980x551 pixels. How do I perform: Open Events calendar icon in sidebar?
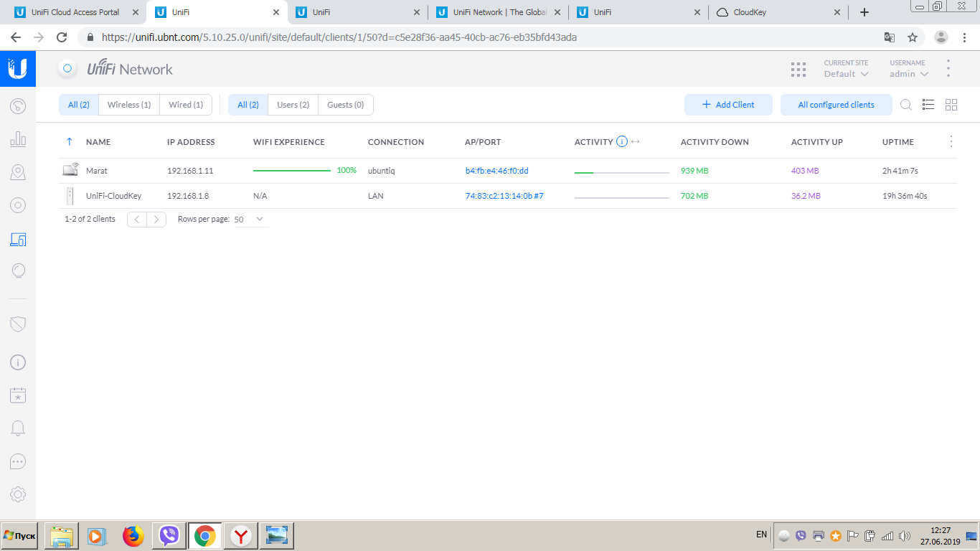[x=18, y=395]
